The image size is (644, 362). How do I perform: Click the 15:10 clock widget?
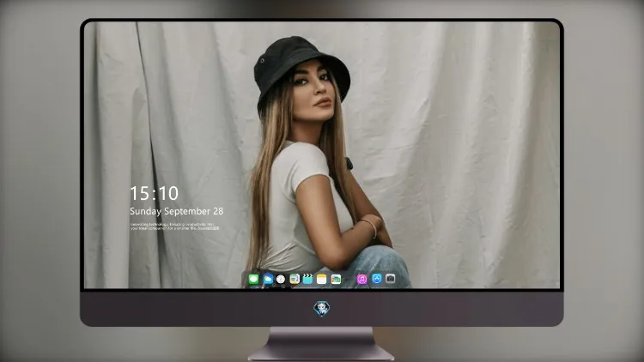[x=154, y=193]
